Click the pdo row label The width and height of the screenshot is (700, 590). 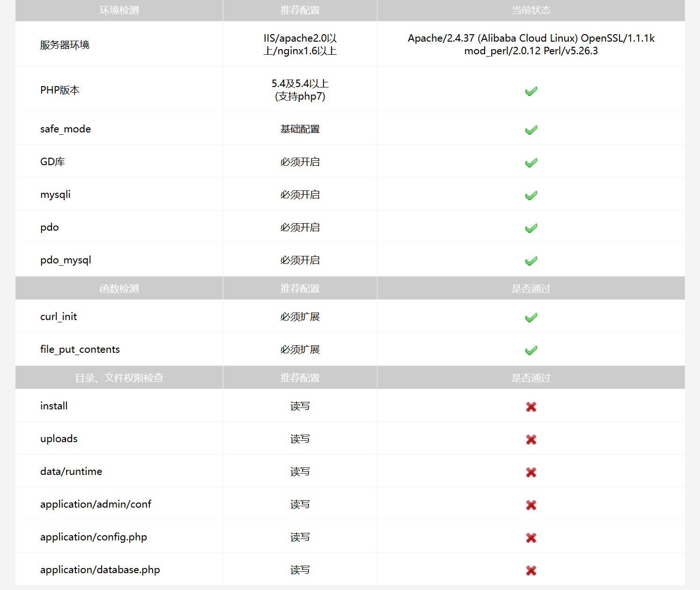[50, 227]
